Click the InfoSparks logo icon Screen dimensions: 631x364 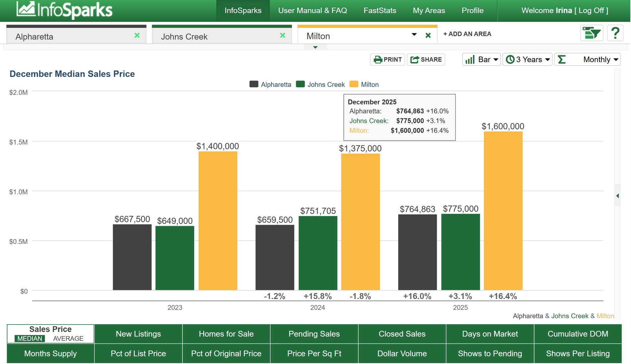[x=26, y=9]
